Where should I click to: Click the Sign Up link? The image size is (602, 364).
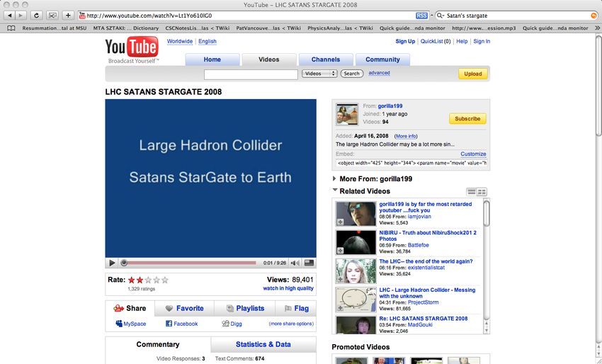point(405,41)
